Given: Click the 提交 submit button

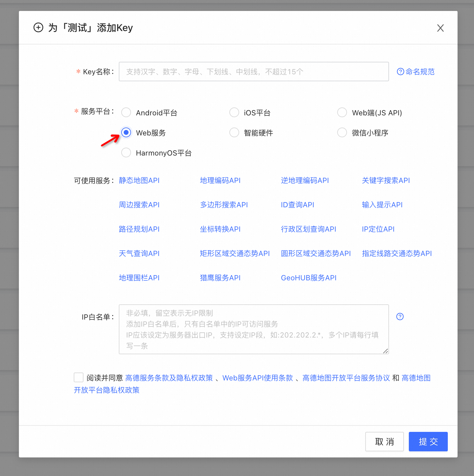Looking at the screenshot, I should click(x=428, y=442).
